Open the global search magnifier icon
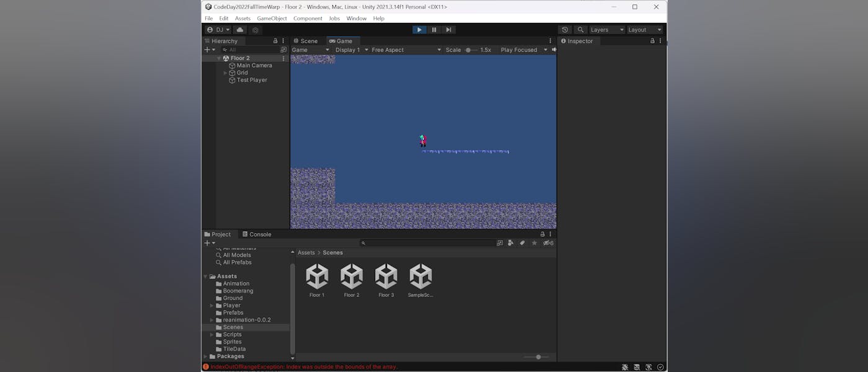This screenshot has height=372, width=868. click(580, 30)
